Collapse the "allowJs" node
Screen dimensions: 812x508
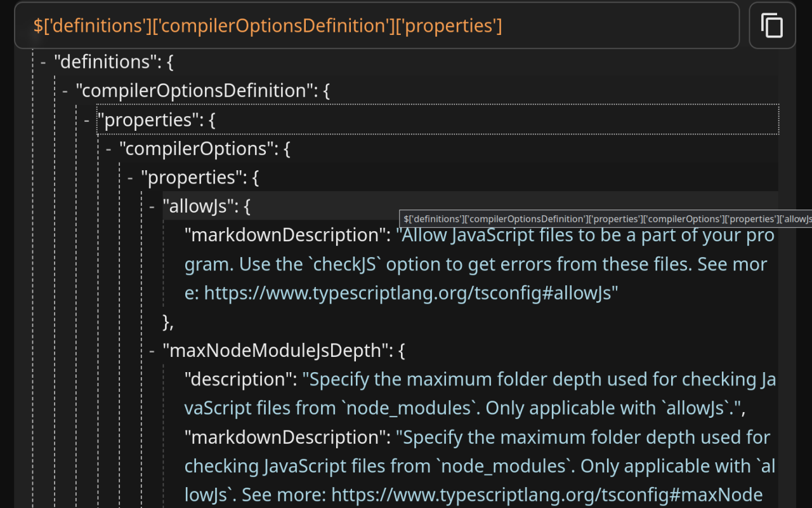coord(152,206)
